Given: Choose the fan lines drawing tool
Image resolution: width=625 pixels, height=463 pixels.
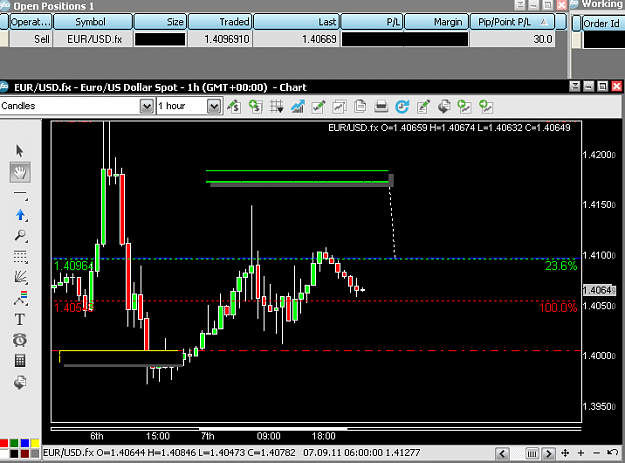Looking at the screenshot, I should tap(20, 277).
